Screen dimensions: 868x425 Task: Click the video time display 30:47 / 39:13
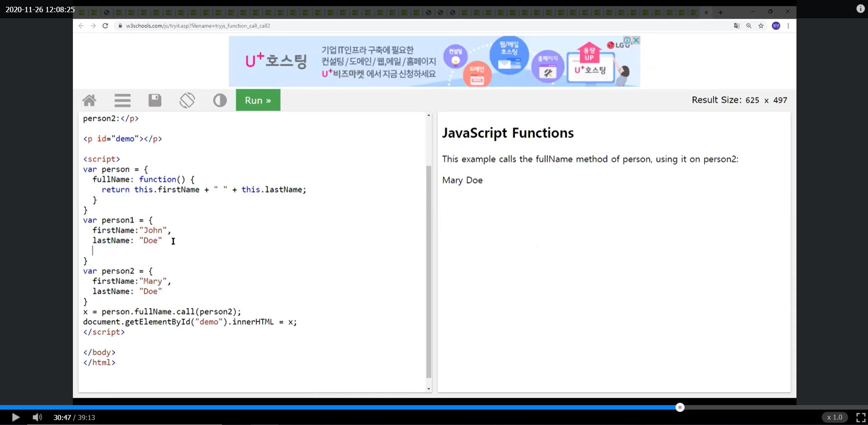point(74,417)
